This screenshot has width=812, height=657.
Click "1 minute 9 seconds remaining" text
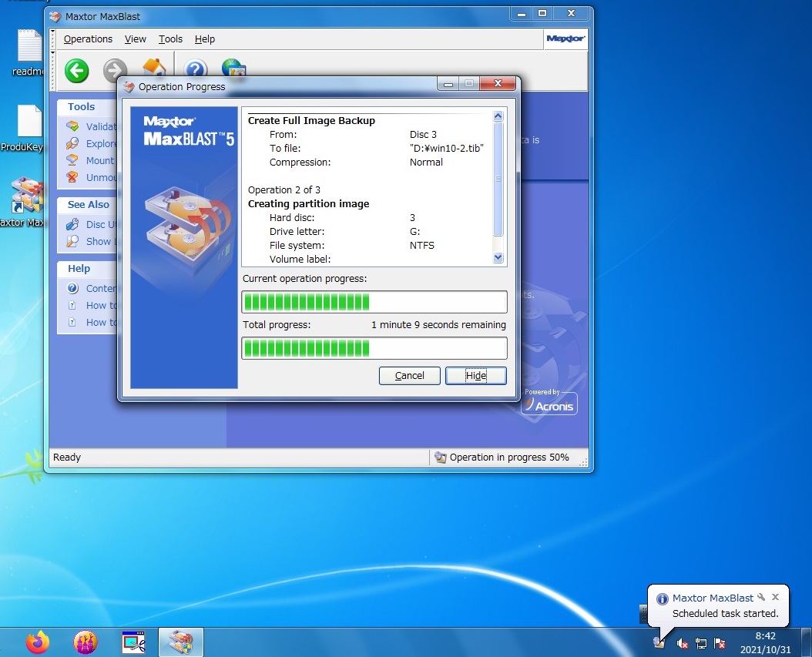click(438, 324)
